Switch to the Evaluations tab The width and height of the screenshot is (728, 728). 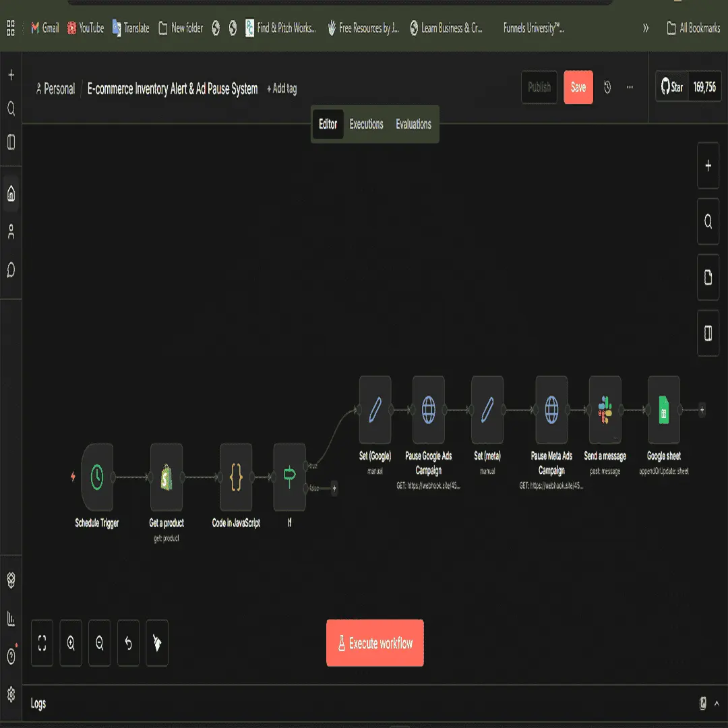pos(413,124)
